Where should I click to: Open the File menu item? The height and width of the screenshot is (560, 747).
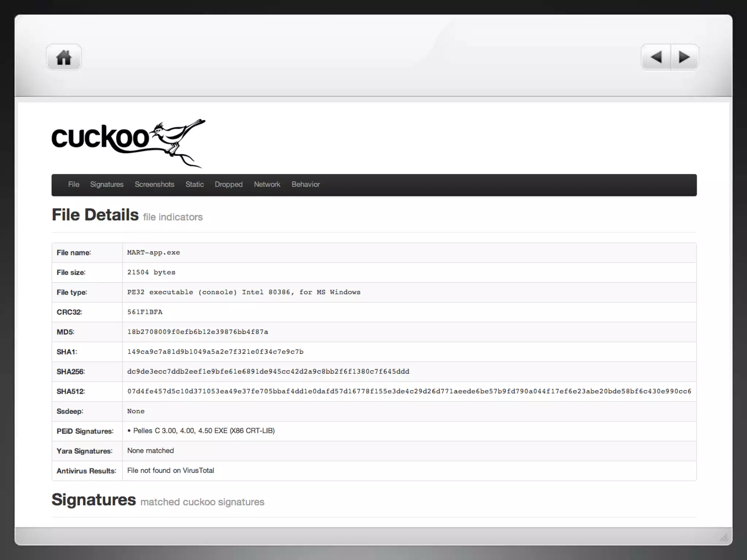[73, 184]
